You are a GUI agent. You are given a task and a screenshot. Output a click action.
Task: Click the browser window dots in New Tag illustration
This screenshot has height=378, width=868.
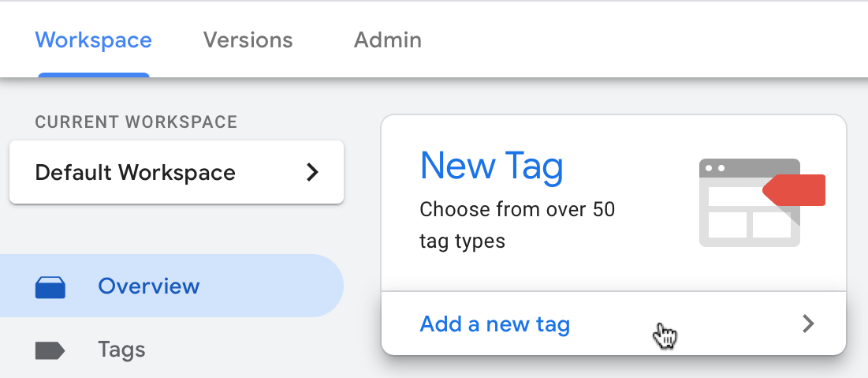pyautogui.click(x=714, y=168)
